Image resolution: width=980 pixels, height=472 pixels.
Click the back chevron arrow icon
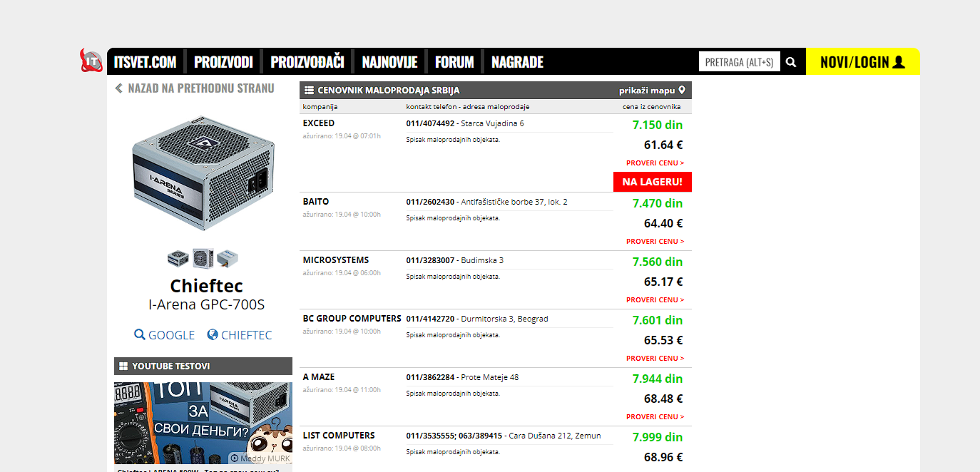119,88
